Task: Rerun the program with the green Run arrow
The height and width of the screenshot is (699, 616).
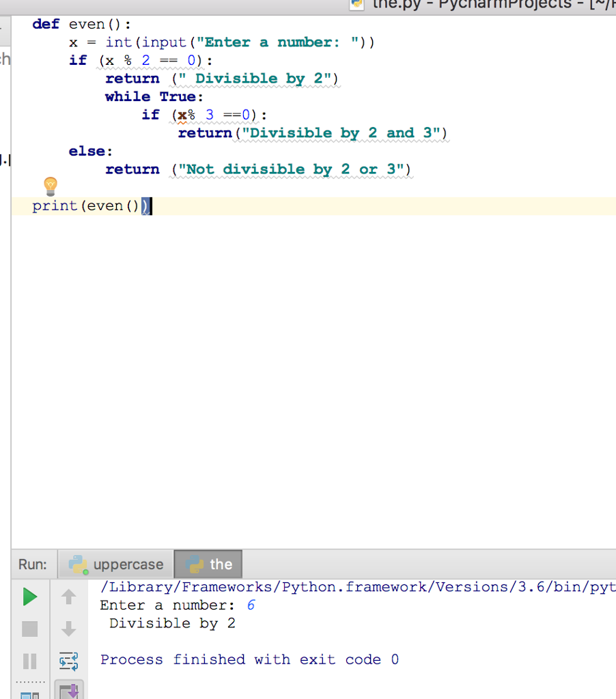Action: pyautogui.click(x=29, y=597)
